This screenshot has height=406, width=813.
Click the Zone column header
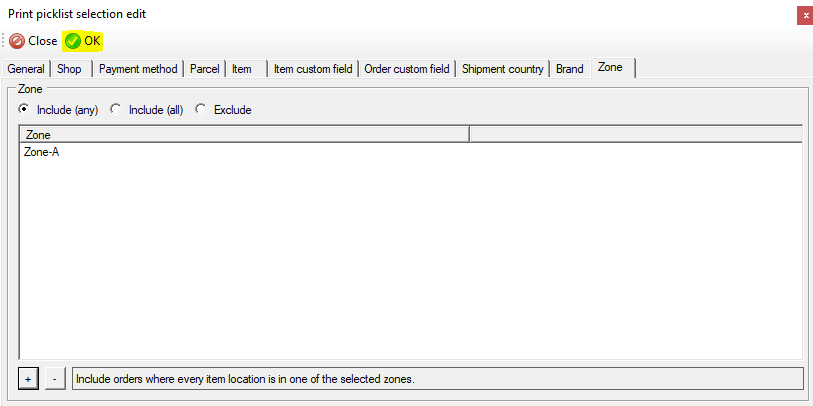click(243, 134)
